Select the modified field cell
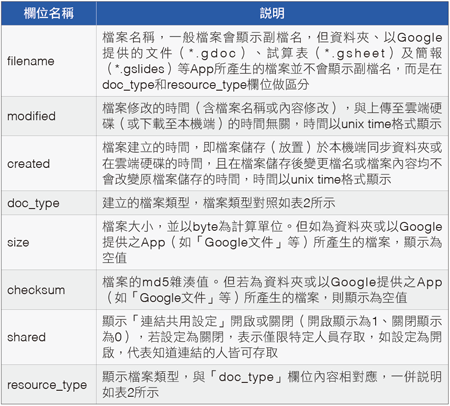 pos(49,116)
